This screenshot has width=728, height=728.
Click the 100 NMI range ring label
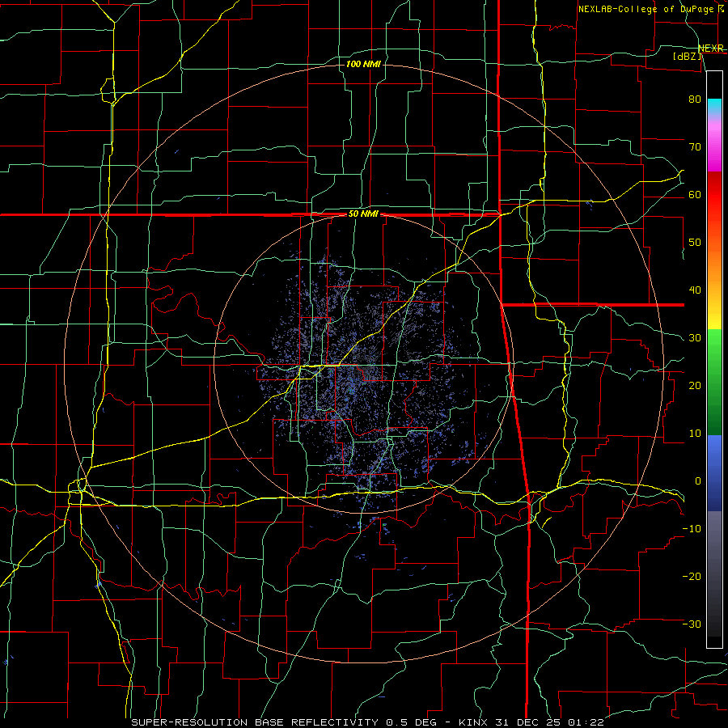coord(363,64)
